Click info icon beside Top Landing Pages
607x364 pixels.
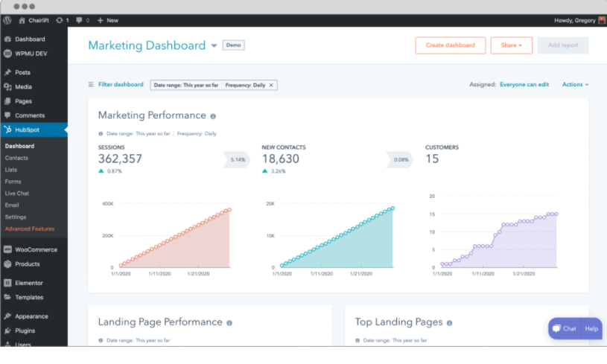pos(449,323)
